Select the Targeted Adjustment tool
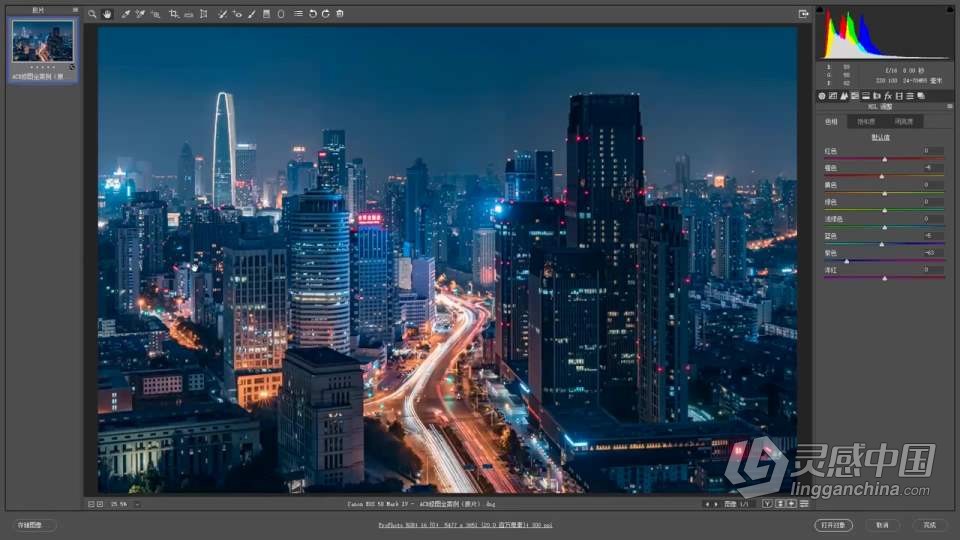 156,13
